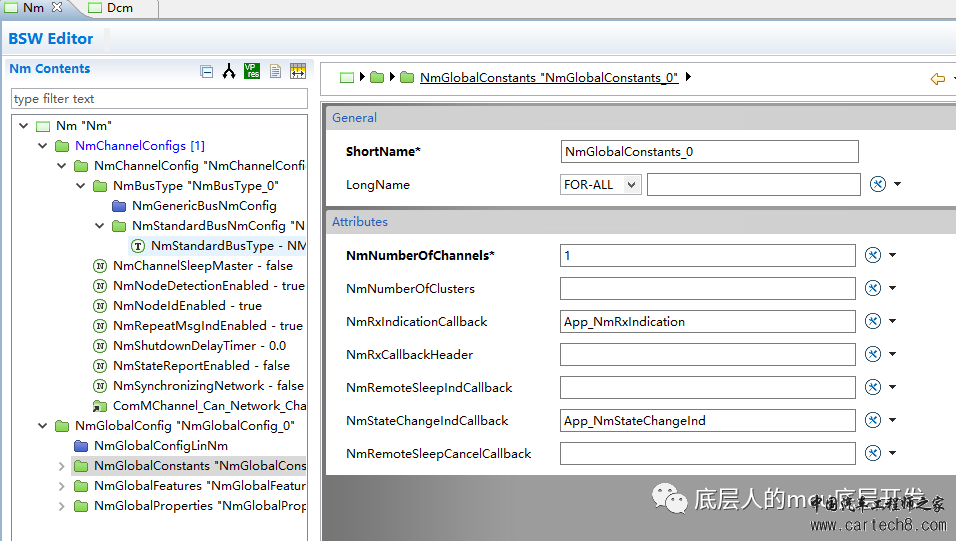Click the NmNumberOfClusters clear icon
The width and height of the screenshot is (956, 541).
tap(873, 288)
